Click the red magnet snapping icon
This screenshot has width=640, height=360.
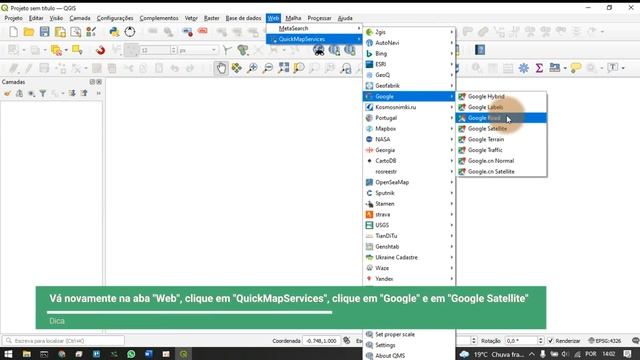[x=100, y=50]
